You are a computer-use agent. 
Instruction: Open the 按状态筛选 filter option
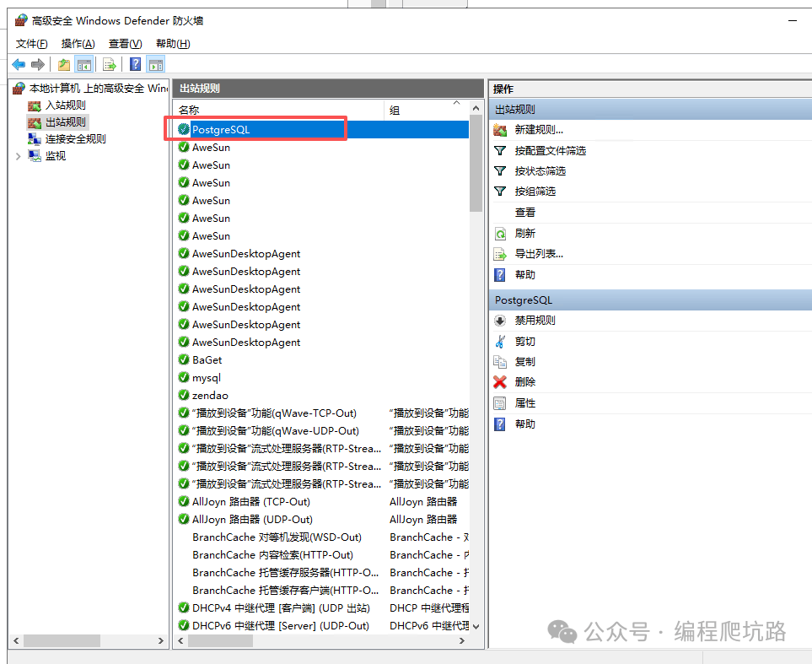540,171
